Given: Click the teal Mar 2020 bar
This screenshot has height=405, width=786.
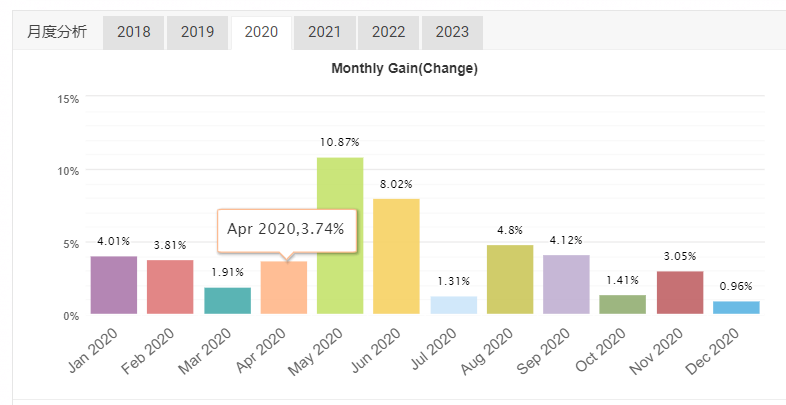Looking at the screenshot, I should (227, 301).
